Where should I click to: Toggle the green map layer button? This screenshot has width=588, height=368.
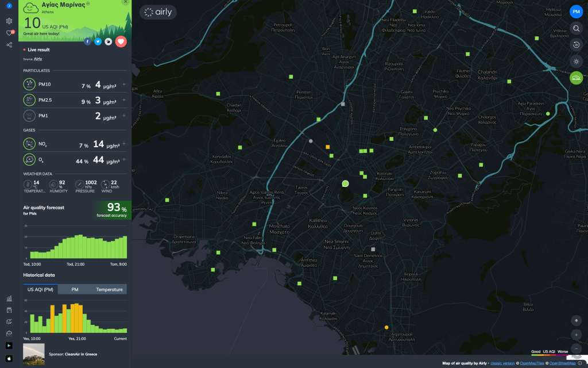[x=576, y=78]
